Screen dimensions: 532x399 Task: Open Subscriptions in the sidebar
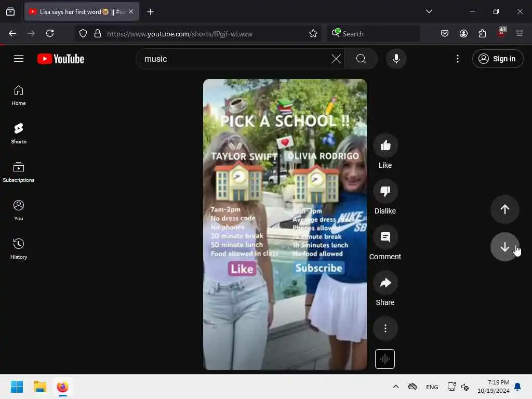tap(19, 172)
